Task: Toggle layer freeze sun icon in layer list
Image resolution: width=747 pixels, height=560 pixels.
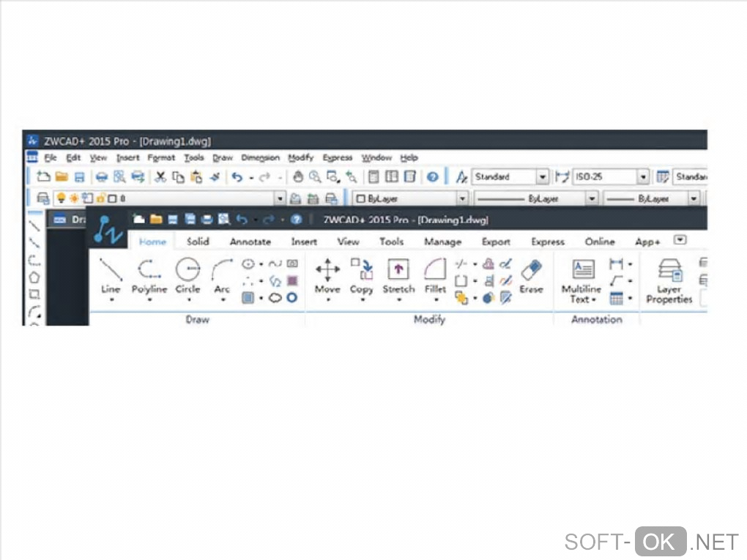Action: [x=74, y=198]
